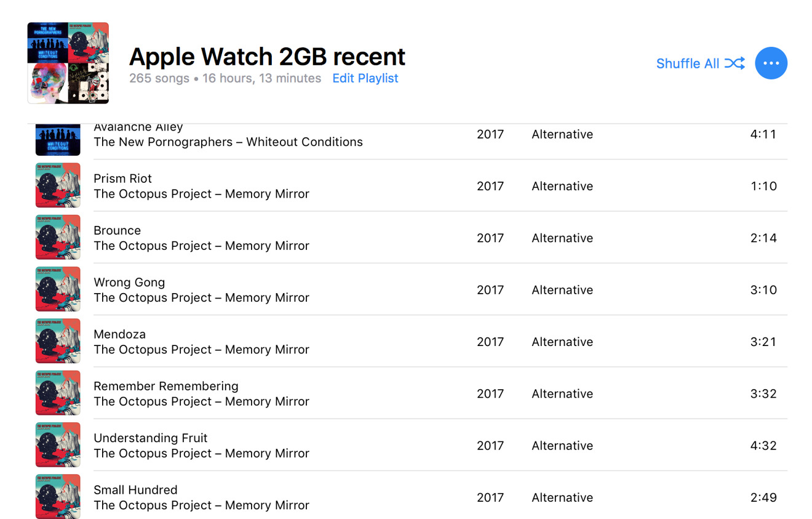Click The New Pornographers – Whiteout Conditions text

[x=228, y=142]
